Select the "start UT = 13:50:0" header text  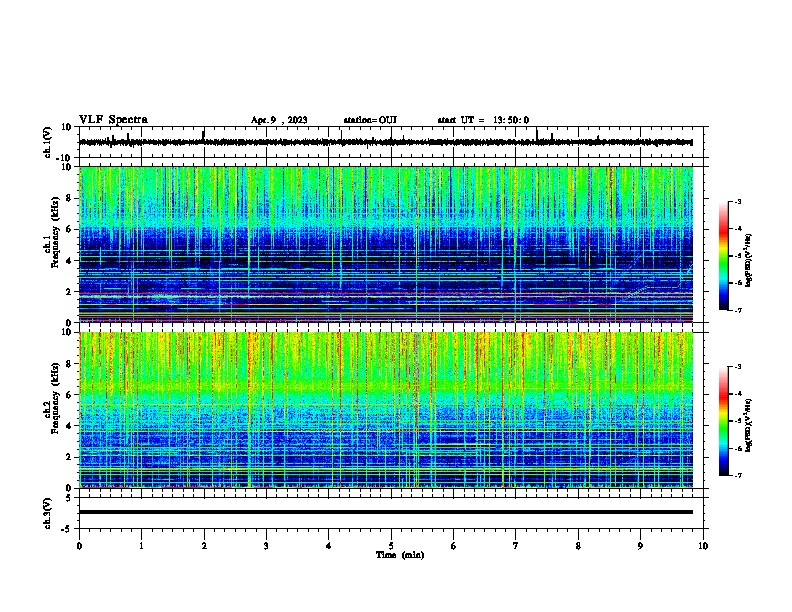point(483,120)
